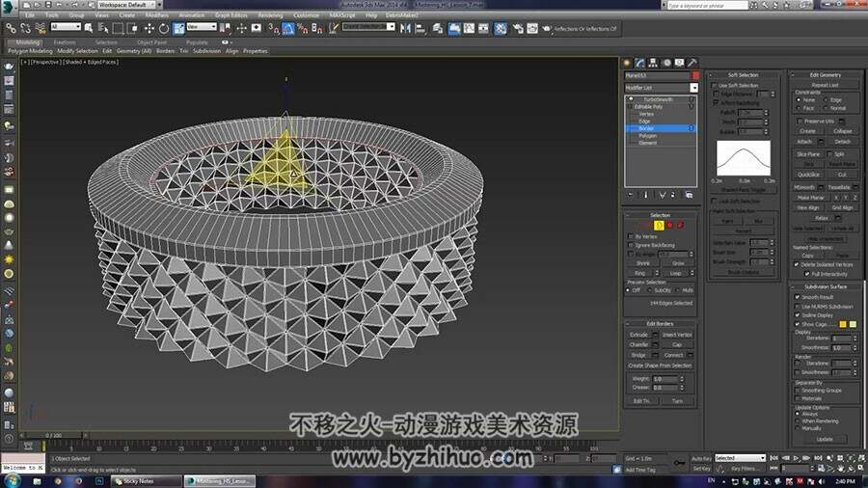Open the named selection sets dropdown

[368, 27]
